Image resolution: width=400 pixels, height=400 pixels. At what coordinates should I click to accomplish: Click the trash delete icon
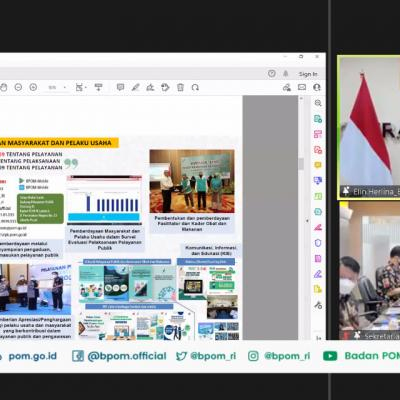point(180,87)
